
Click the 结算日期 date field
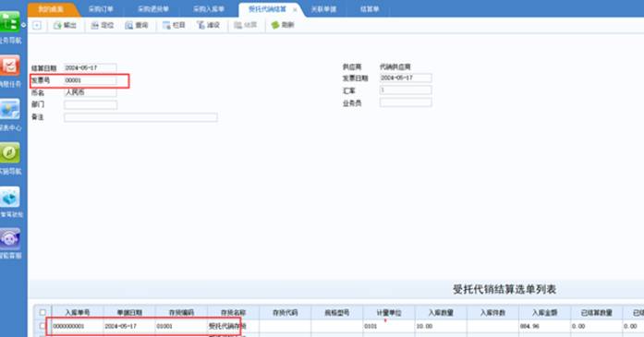[91, 67]
